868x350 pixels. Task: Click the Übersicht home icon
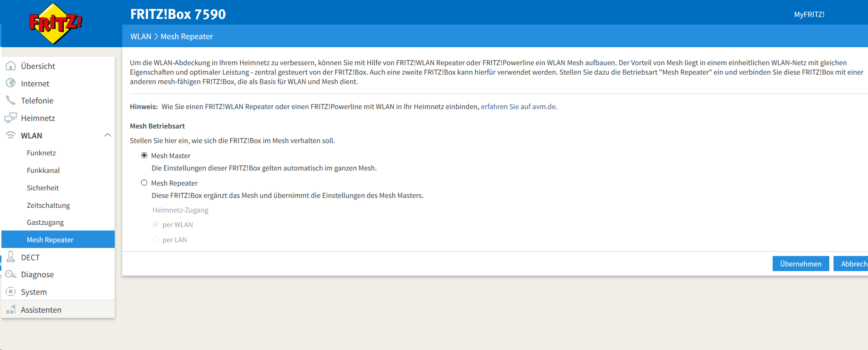point(10,66)
